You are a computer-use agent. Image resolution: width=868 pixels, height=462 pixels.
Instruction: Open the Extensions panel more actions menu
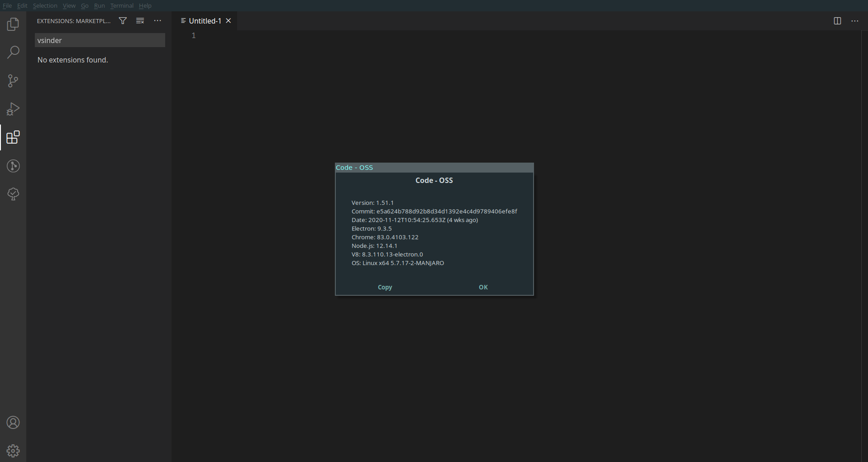pyautogui.click(x=157, y=21)
